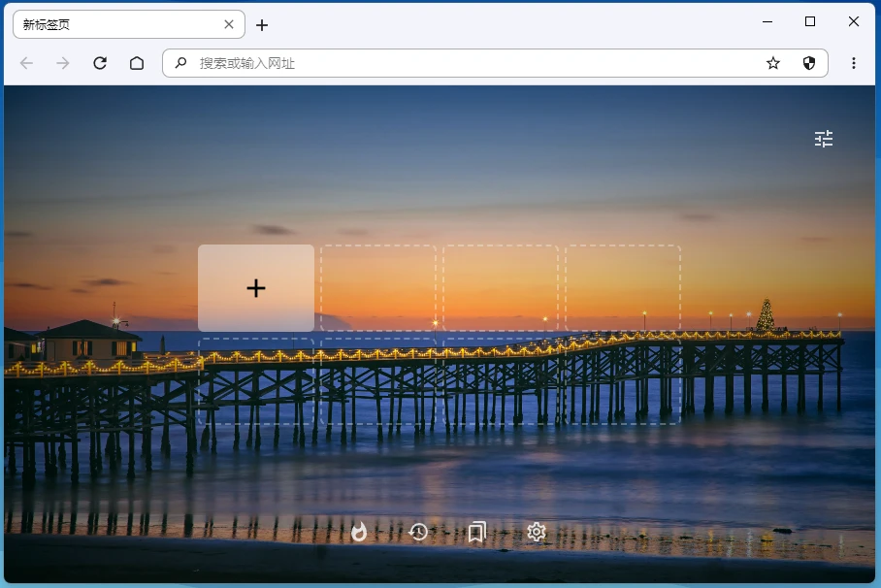881x588 pixels.
Task: Select the 新标签页 tab
Action: pos(129,24)
